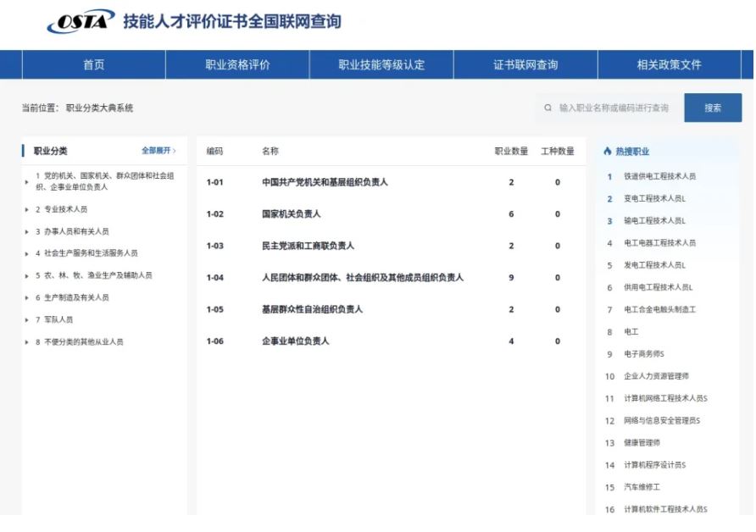Click 汽车维修工 in the hot jobs list
This screenshot has height=532, width=756.
pyautogui.click(x=636, y=486)
